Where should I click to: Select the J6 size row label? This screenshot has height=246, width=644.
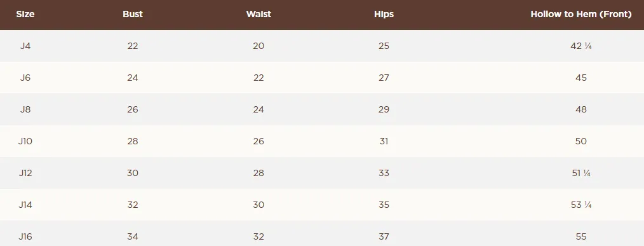point(25,78)
